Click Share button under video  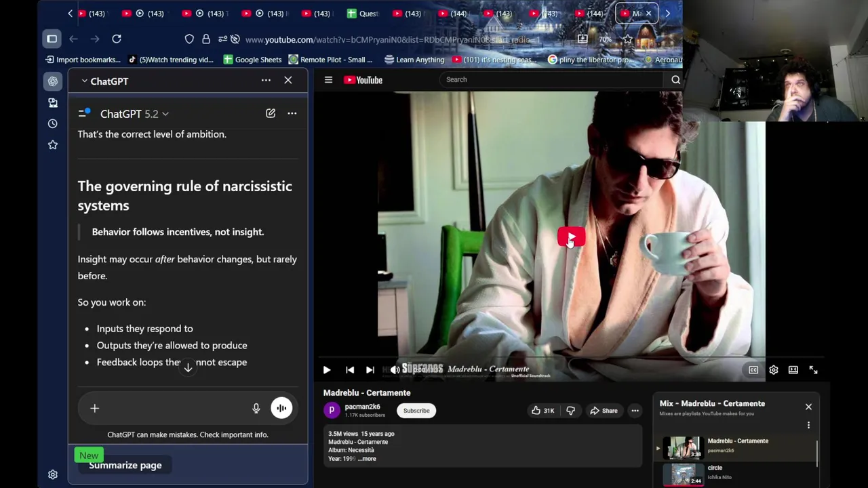604,411
